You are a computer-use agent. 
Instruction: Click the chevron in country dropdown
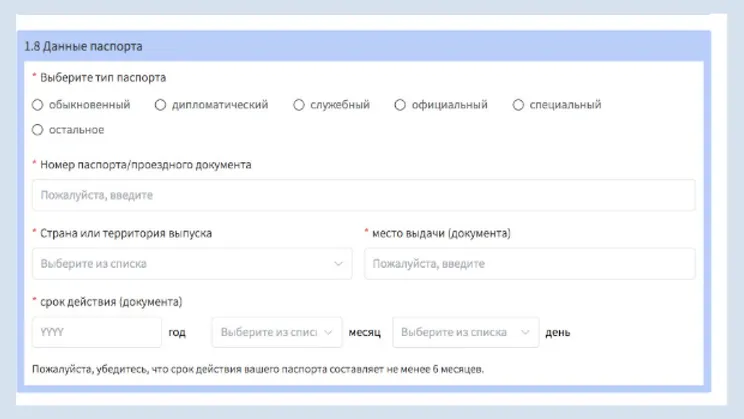(338, 264)
